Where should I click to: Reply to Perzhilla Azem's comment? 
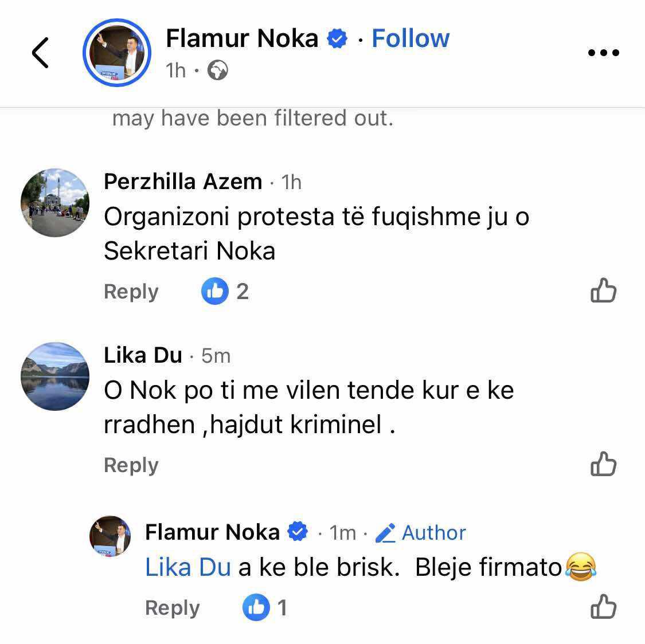point(131,292)
